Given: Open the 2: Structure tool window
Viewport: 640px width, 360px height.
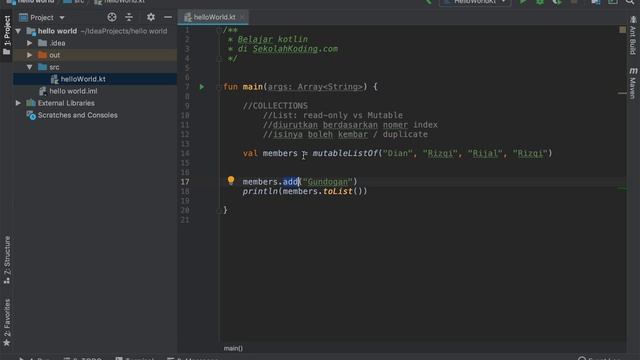Looking at the screenshot, I should 7,260.
